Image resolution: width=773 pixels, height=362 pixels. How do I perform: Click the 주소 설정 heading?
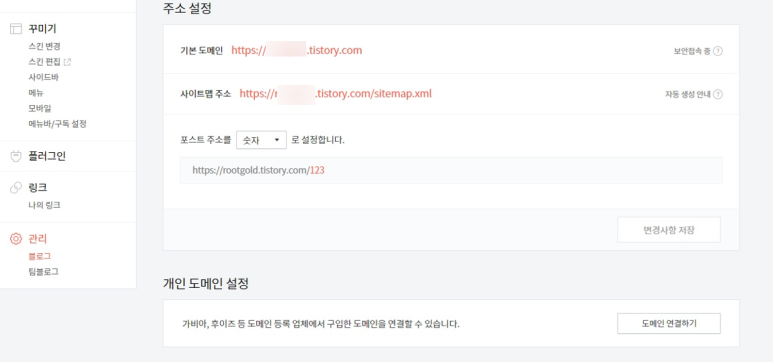[187, 8]
